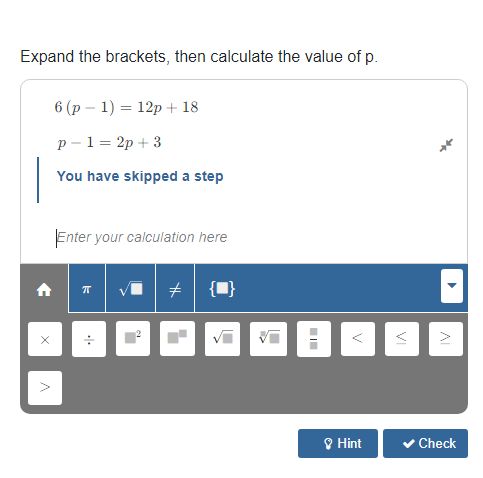Insert the squared exponent template
Viewport: 483px width, 478px height.
133,339
